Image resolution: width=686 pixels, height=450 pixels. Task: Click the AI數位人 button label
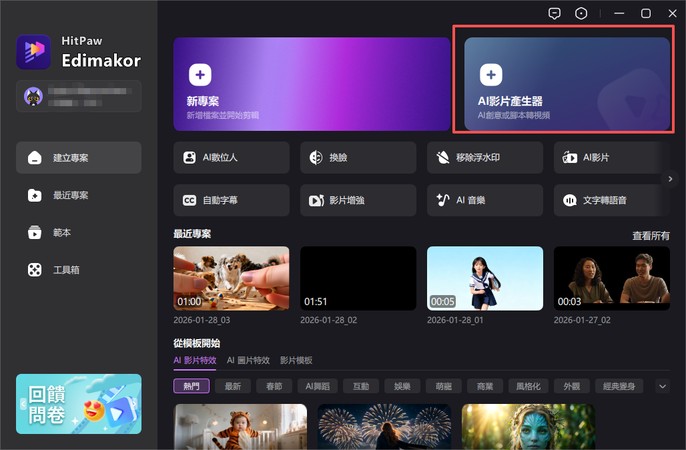point(220,157)
